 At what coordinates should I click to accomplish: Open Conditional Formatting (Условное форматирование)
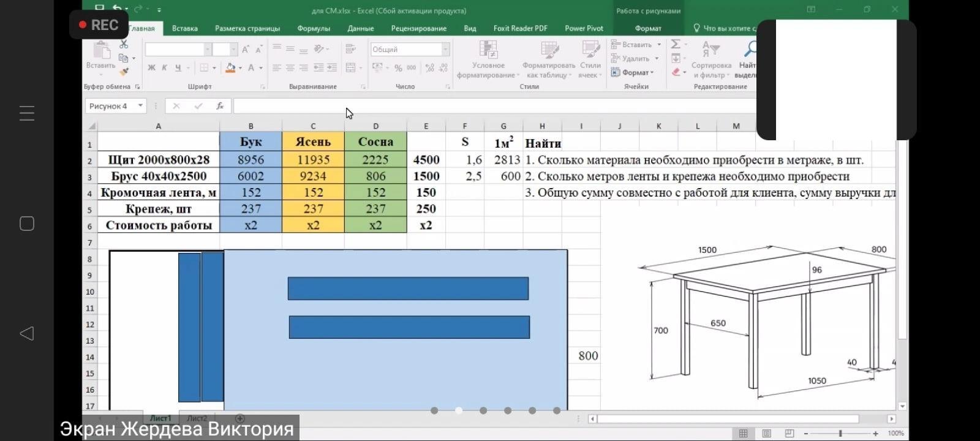pyautogui.click(x=488, y=60)
